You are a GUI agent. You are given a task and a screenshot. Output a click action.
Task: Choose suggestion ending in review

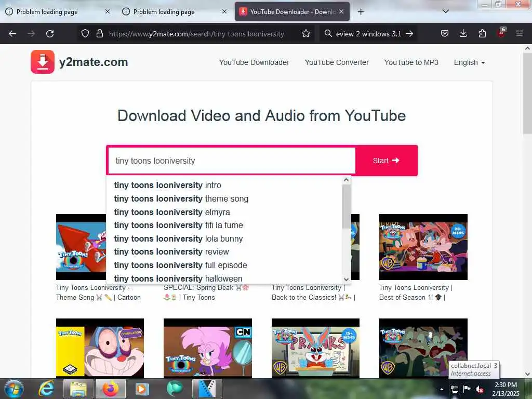click(x=224, y=252)
